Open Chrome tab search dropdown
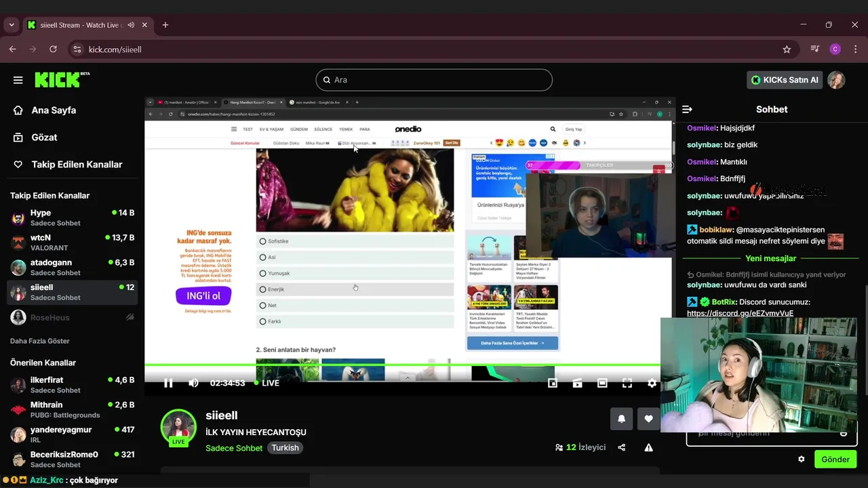 tap(12, 25)
